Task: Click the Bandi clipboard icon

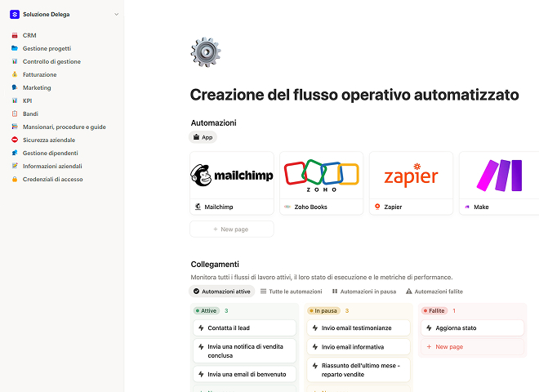Action: coord(15,114)
